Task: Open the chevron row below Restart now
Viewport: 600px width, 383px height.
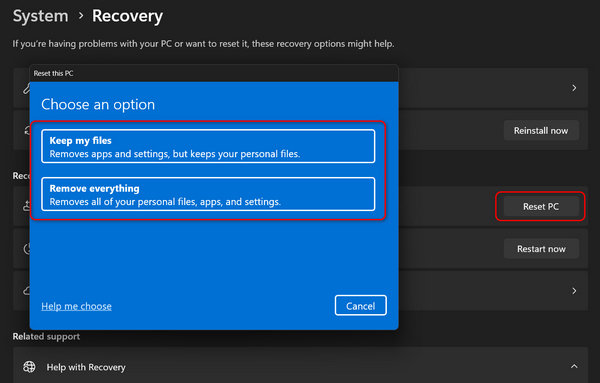Action: 574,291
